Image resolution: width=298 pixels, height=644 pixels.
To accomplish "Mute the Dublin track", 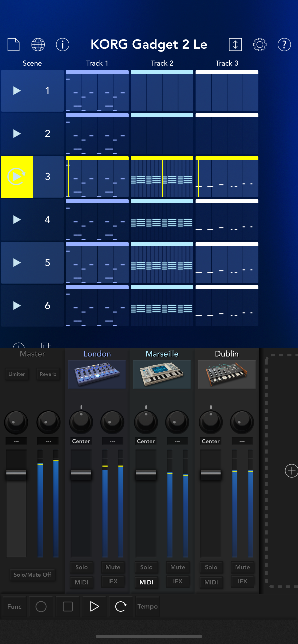I will (x=242, y=567).
